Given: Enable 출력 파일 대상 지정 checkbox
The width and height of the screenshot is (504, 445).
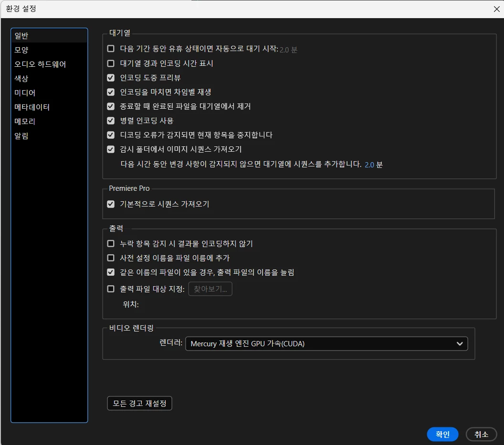Looking at the screenshot, I should (x=111, y=289).
